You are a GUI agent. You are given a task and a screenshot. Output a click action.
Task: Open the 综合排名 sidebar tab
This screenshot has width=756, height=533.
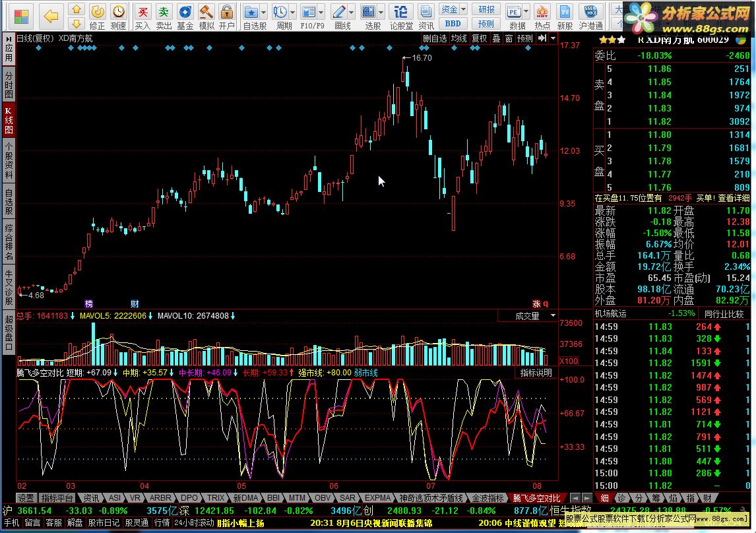pyautogui.click(x=9, y=241)
